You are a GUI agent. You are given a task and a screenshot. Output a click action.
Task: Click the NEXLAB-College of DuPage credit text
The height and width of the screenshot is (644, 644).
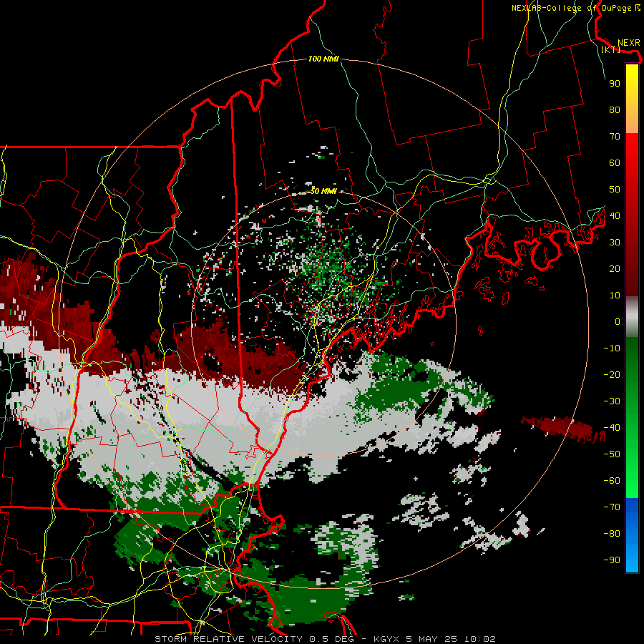click(575, 8)
